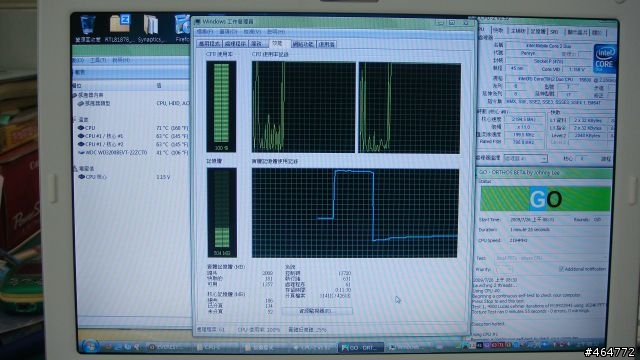Open the Options menu in Task Manager

point(228,31)
